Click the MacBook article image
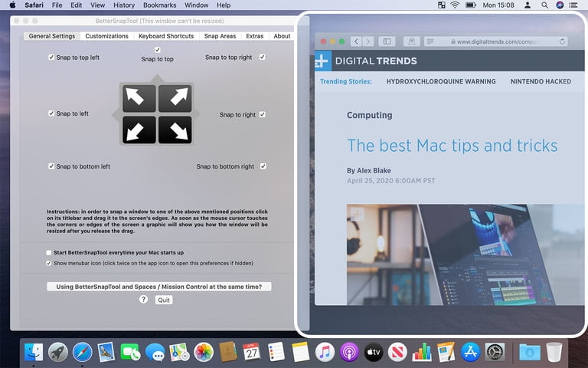Viewport: 588px width, 368px height. pyautogui.click(x=465, y=255)
